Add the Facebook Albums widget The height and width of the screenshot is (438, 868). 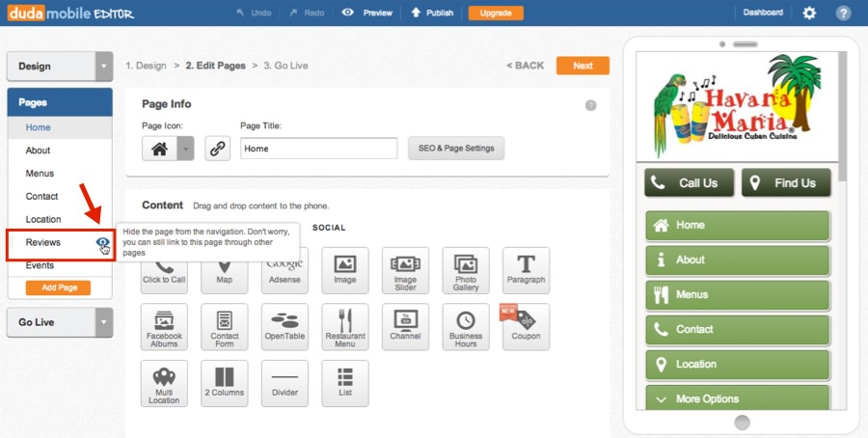click(164, 327)
